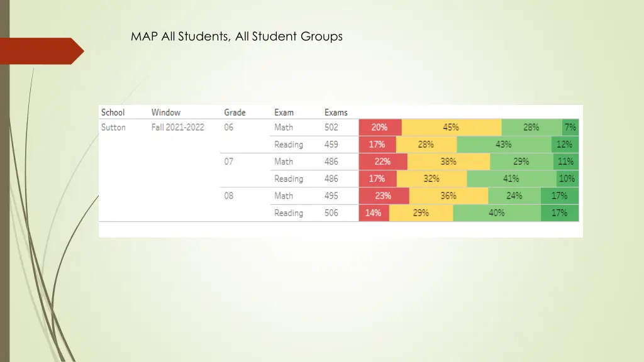Click the Sutton school cell
This screenshot has height=362, width=644.
(114, 128)
